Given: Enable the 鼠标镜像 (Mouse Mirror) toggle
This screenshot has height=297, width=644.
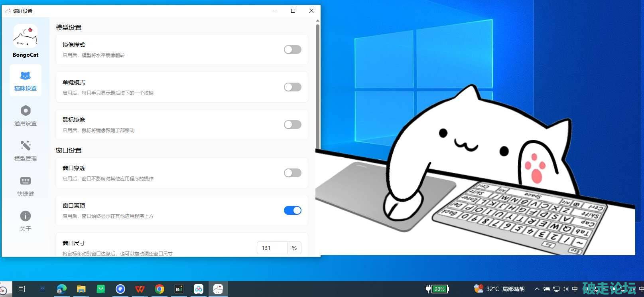Looking at the screenshot, I should click(292, 125).
